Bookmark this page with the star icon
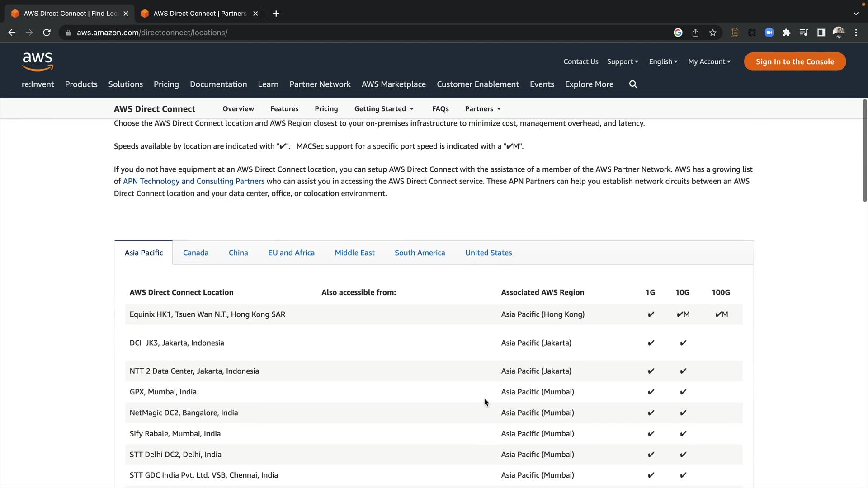The width and height of the screenshot is (868, 488). 713,33
